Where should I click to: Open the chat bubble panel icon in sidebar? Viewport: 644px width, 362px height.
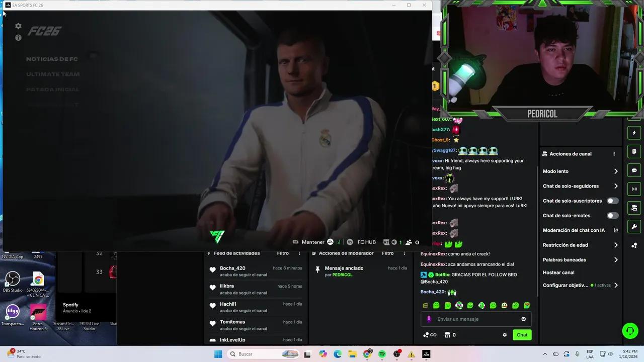click(634, 170)
